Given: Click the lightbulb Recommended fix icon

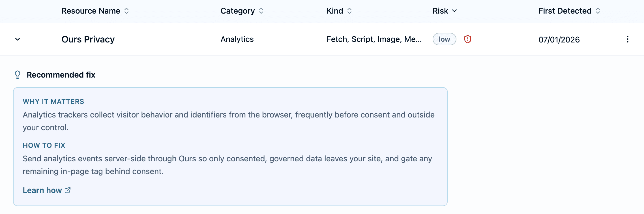Looking at the screenshot, I should (18, 75).
